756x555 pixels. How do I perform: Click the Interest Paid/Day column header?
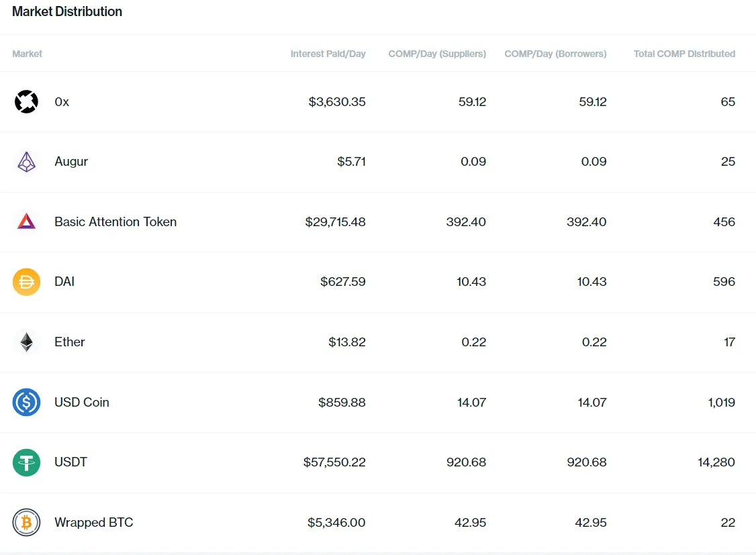tap(328, 54)
